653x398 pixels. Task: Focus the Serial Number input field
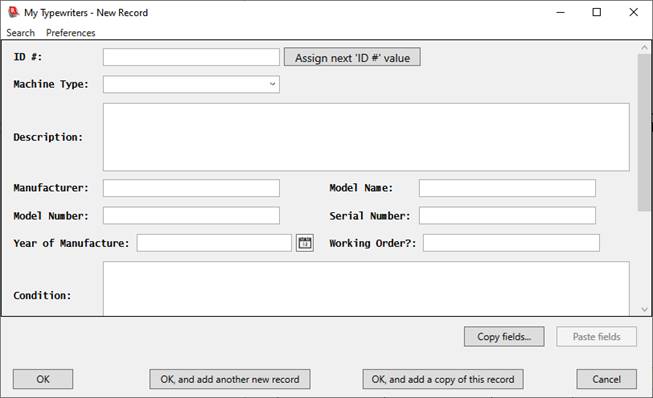(507, 216)
